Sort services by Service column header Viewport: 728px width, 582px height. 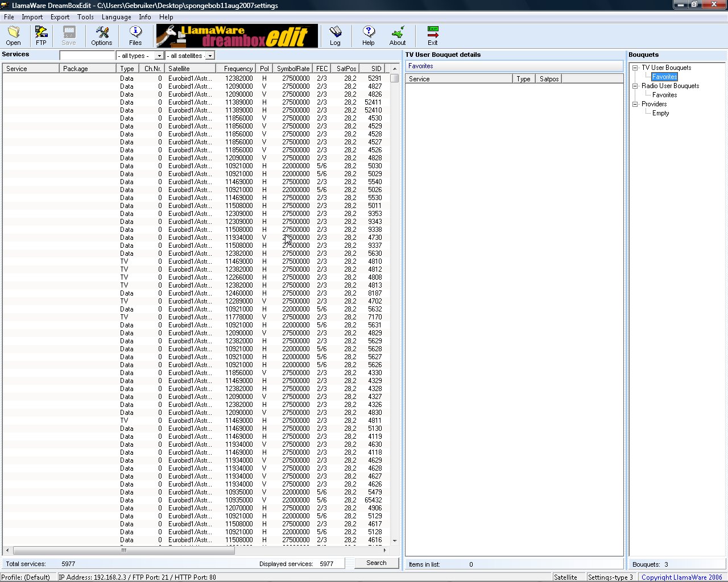31,68
